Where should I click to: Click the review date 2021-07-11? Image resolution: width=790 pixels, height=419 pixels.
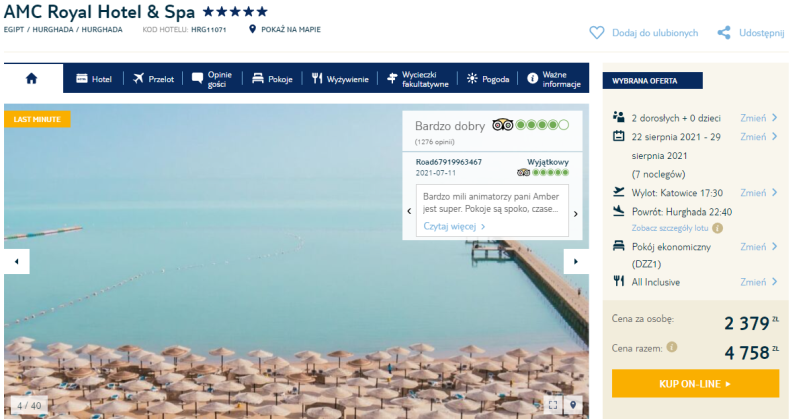click(x=435, y=173)
